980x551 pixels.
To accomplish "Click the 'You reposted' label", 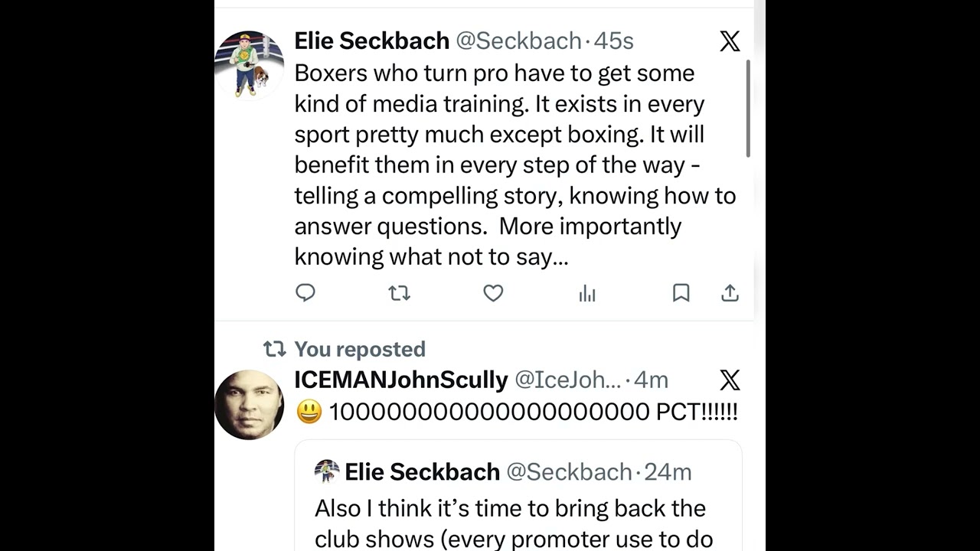I will [x=359, y=350].
